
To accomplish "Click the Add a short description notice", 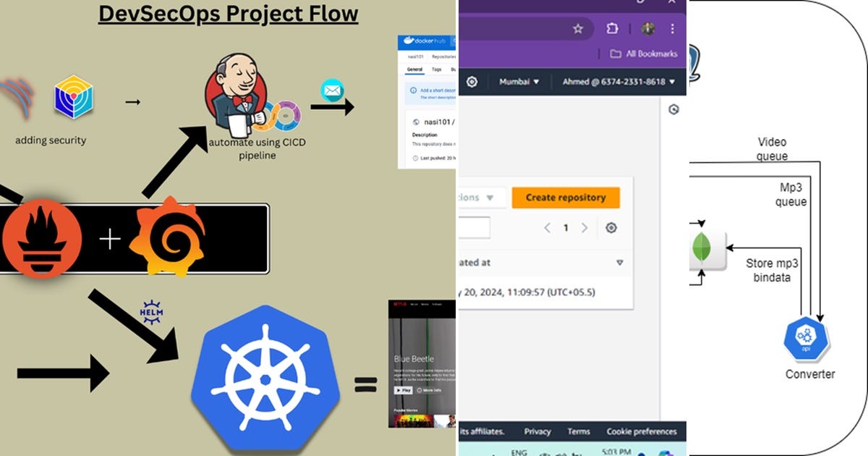I will point(430,95).
